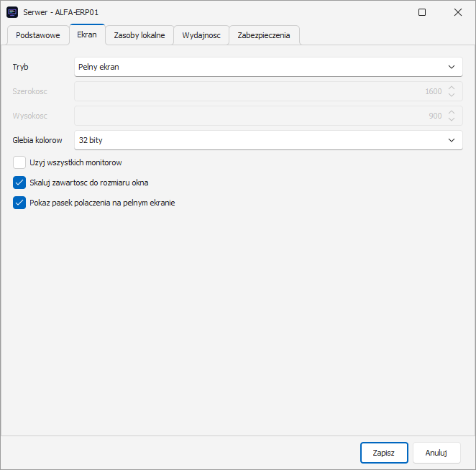Image resolution: width=476 pixels, height=470 pixels.
Task: Expand the Glebia kolorow dropdown
Action: [268, 140]
